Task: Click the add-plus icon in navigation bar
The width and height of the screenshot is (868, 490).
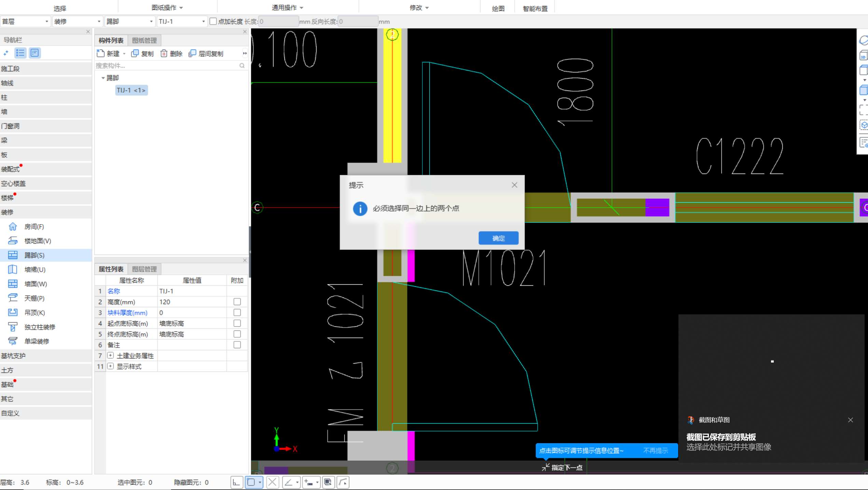Action: [x=6, y=53]
